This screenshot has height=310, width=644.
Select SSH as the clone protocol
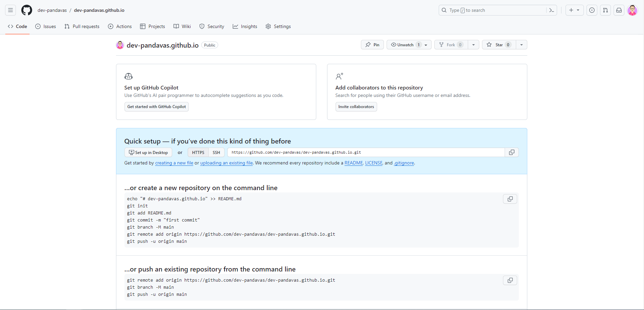pyautogui.click(x=216, y=152)
